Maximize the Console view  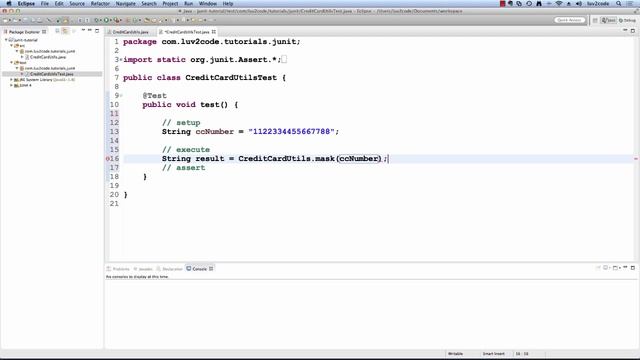633,268
